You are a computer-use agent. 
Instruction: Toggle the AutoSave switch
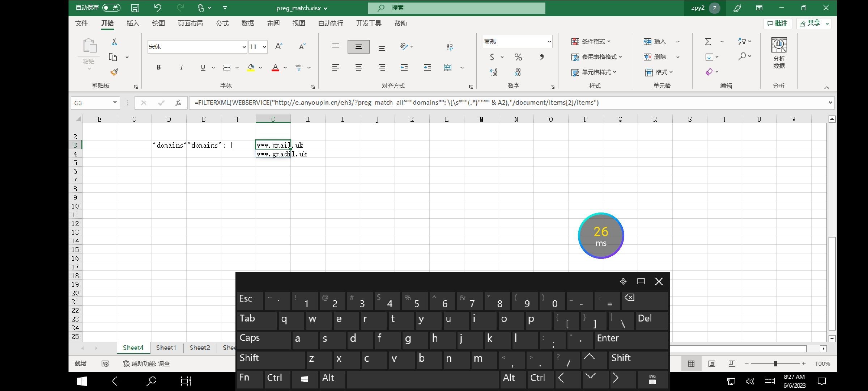(111, 8)
